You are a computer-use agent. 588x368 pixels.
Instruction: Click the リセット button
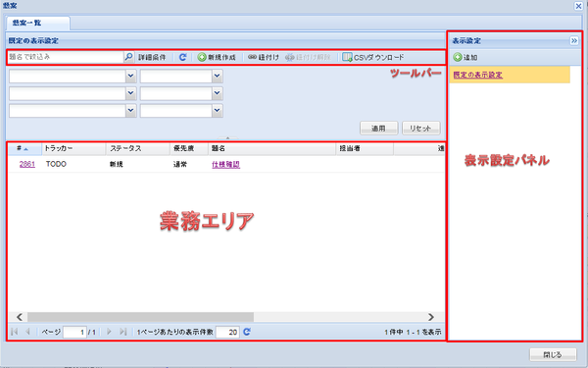pyautogui.click(x=420, y=128)
